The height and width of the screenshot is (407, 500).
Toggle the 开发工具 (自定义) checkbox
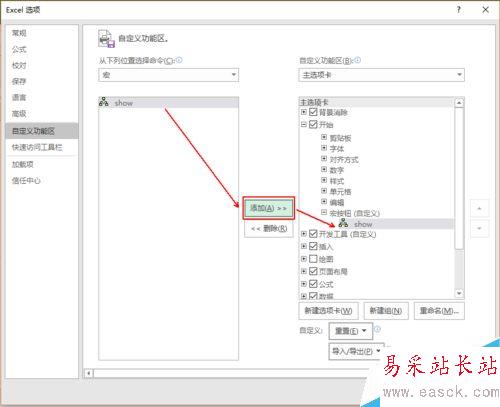313,234
